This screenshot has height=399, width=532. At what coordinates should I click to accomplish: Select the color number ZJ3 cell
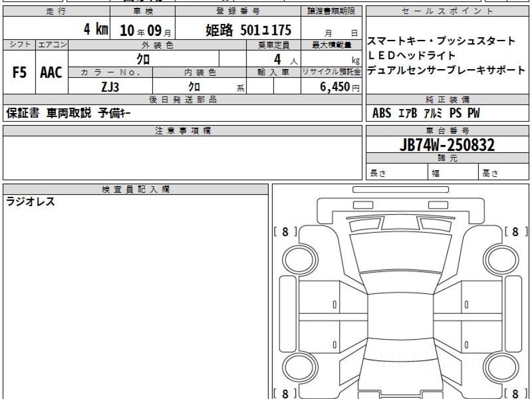tap(110, 87)
